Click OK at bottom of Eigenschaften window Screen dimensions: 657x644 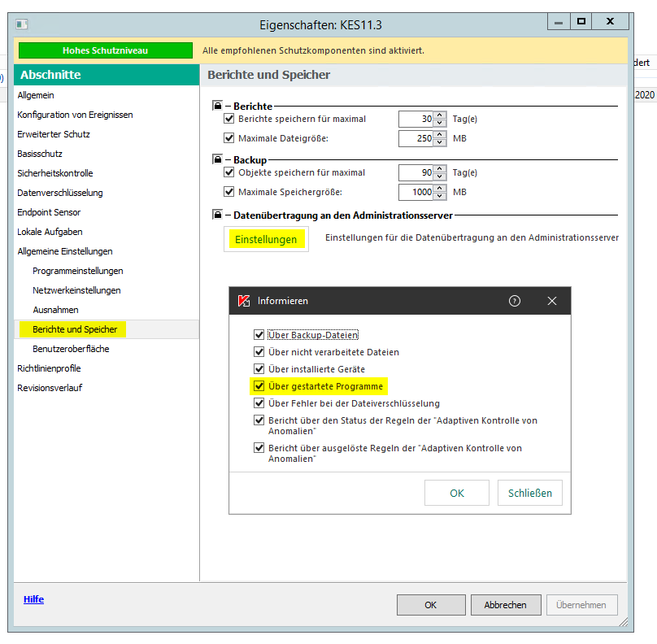click(x=431, y=605)
